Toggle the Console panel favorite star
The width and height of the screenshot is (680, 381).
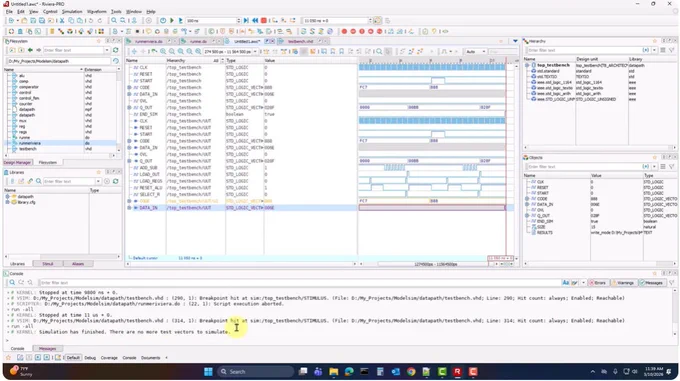[x=655, y=274]
